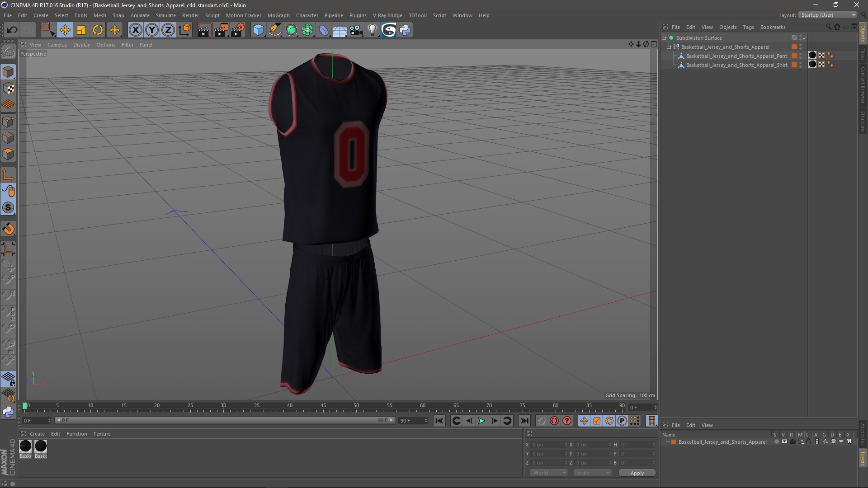Toggle the X axis lock
Image resolution: width=868 pixels, height=488 pixels.
[135, 30]
